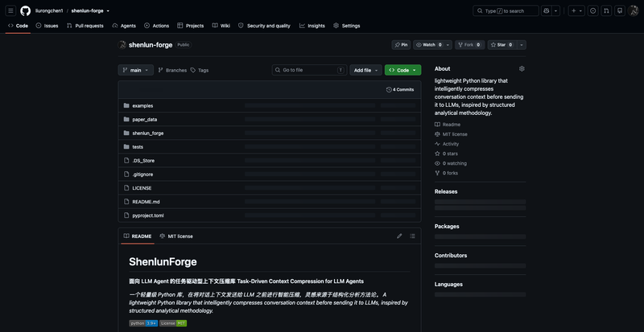Open the 0 stars link
The width and height of the screenshot is (644, 332).
tap(447, 154)
